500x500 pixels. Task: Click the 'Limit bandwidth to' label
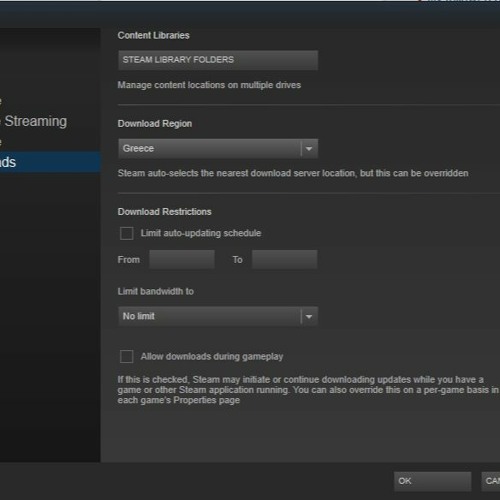coord(156,291)
